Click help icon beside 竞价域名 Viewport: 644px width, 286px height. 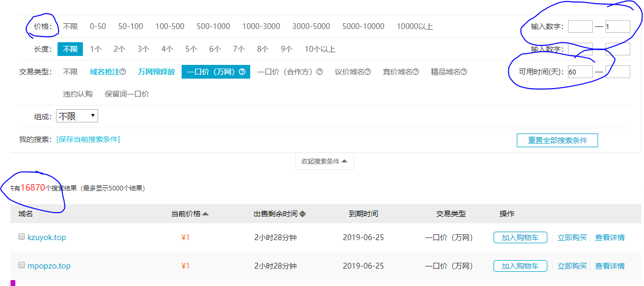click(x=415, y=72)
